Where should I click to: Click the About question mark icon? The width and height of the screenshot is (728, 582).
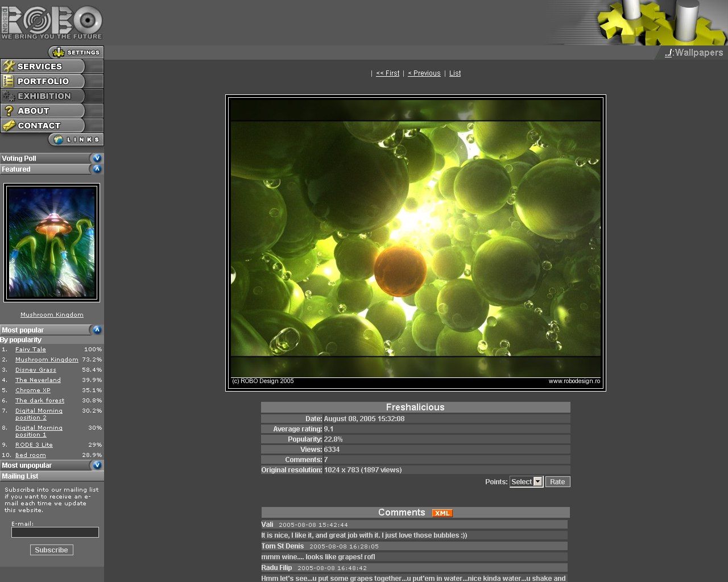9,111
